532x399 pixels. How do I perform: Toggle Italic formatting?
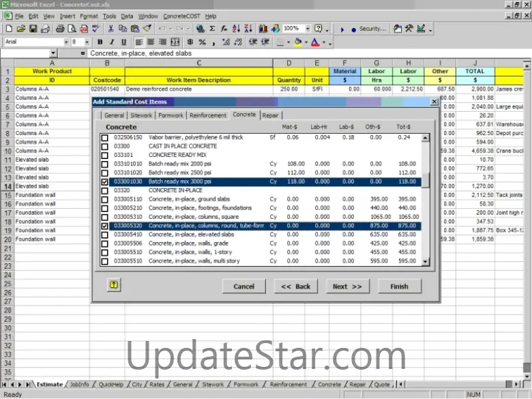(x=112, y=42)
